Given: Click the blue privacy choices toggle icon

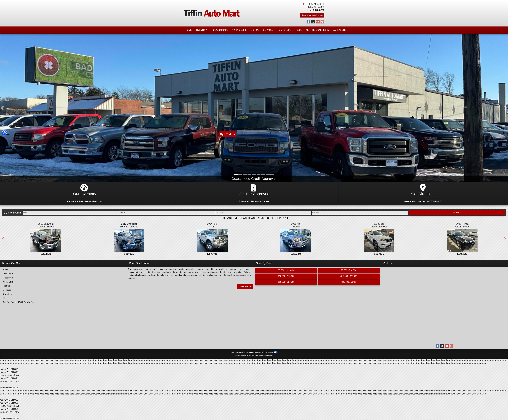Looking at the screenshot, I should click(276, 352).
